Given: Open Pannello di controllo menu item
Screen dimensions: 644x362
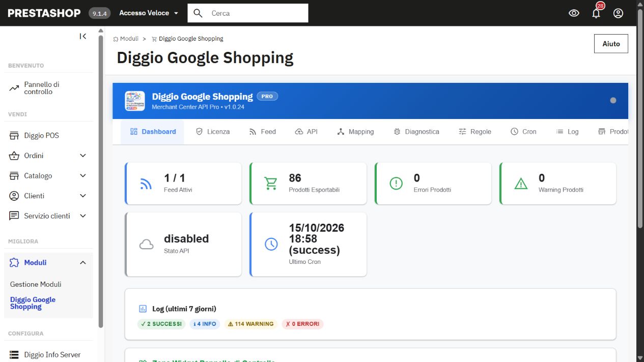Looking at the screenshot, I should tap(48, 88).
